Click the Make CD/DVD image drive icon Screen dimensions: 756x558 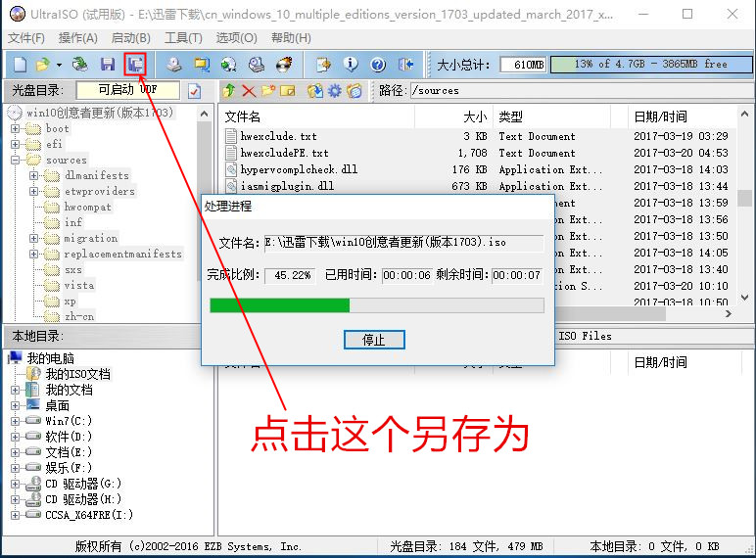(174, 64)
